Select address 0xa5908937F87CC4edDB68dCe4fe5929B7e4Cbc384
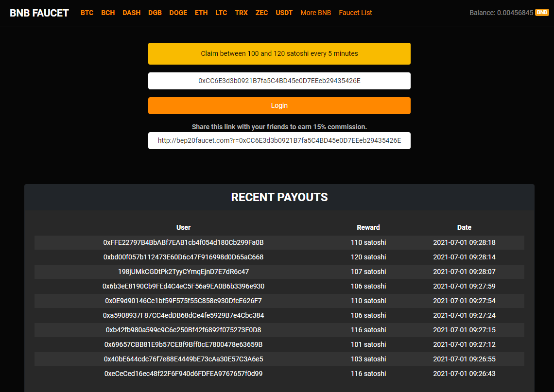554x392 pixels. [x=183, y=315]
